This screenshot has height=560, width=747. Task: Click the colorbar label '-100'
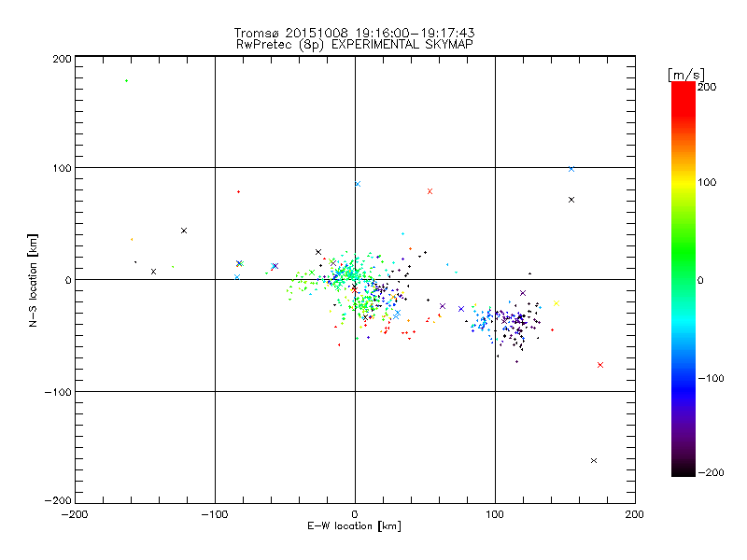pos(711,379)
